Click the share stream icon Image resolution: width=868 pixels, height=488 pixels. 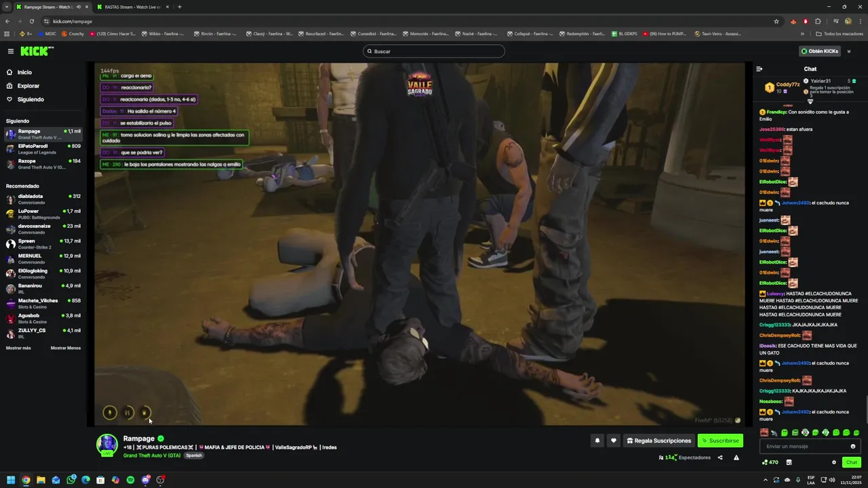click(x=720, y=457)
